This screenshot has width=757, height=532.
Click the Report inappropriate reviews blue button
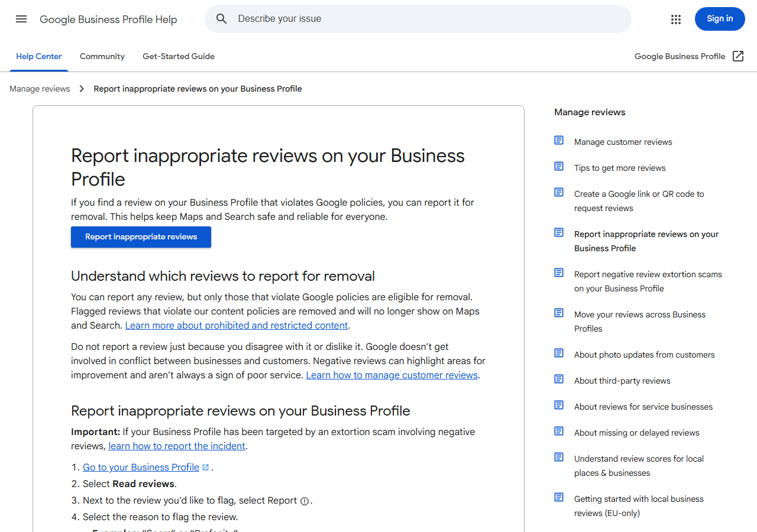tap(141, 236)
